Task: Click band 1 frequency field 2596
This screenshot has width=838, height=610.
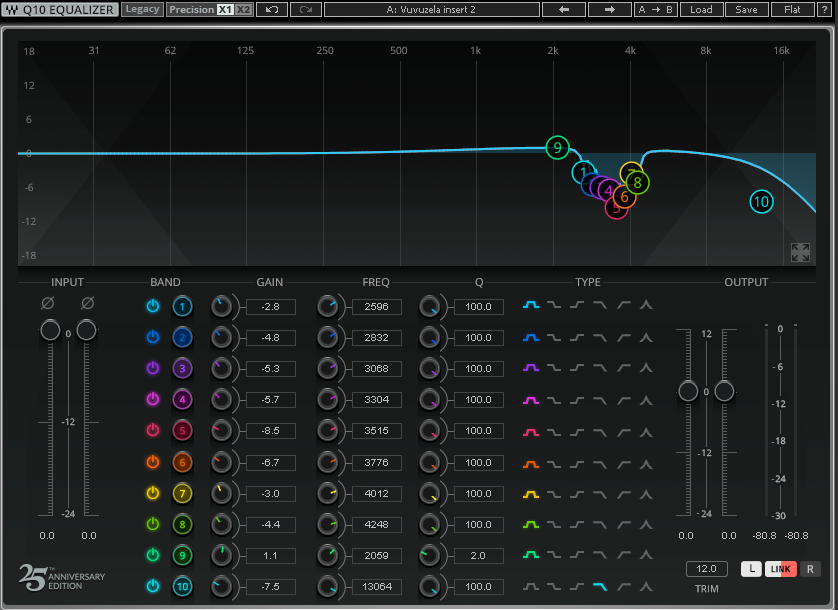Action: click(x=376, y=307)
